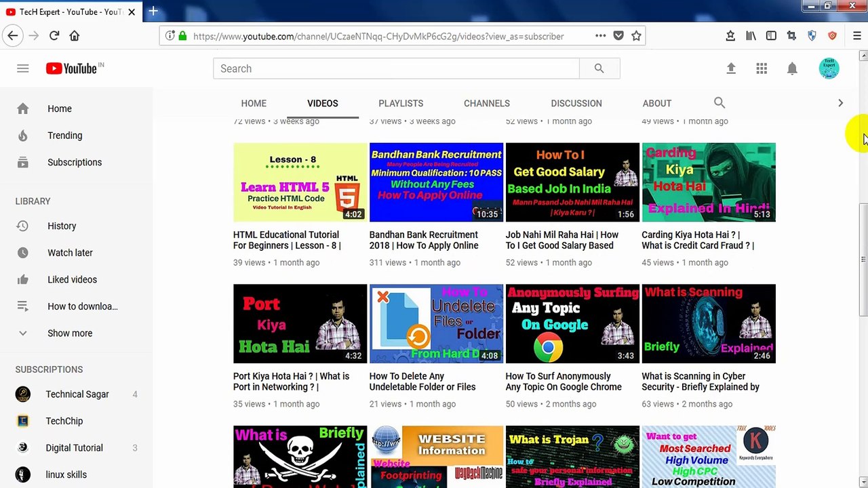The width and height of the screenshot is (868, 488).
Task: Open Digital Tutorial subscription
Action: (x=76, y=448)
